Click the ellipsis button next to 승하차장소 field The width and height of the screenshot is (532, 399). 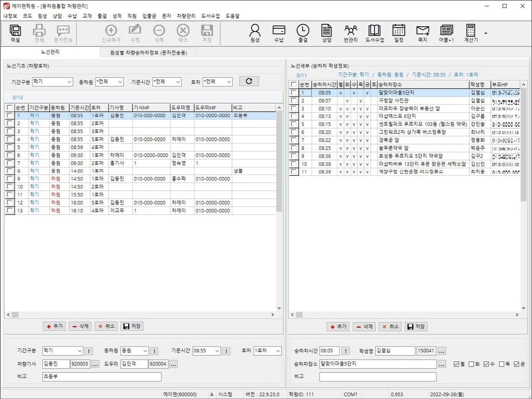point(442,364)
